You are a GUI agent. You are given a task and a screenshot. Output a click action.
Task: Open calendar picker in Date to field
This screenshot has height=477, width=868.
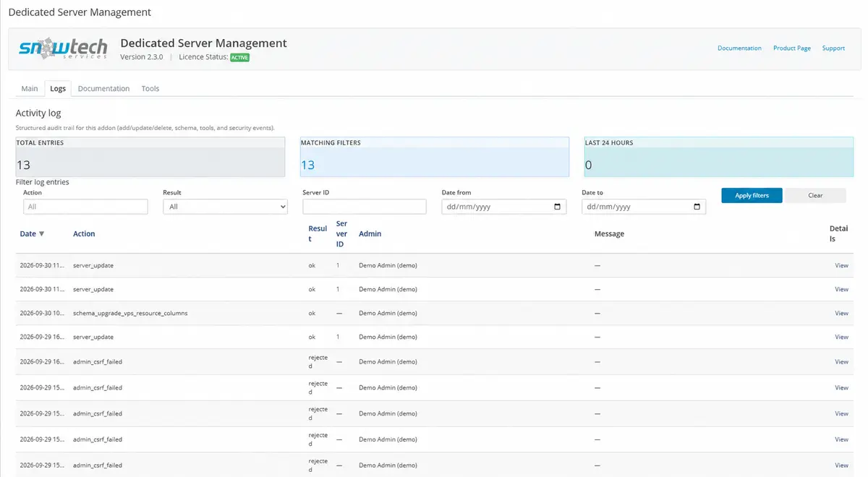point(697,207)
